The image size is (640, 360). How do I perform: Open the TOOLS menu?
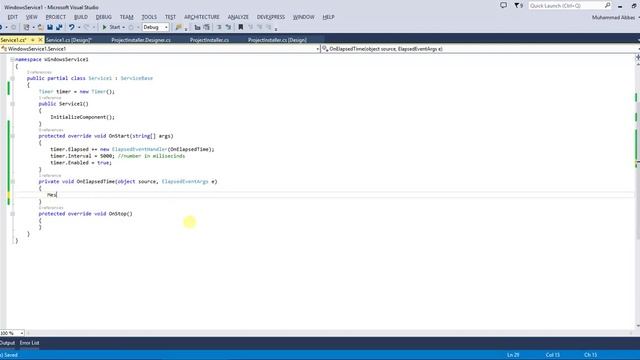(149, 17)
